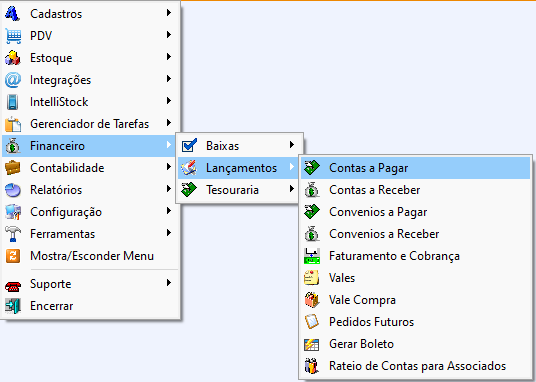Viewport: 536px width, 382px height.
Task: Expand the Configuração submenu arrow
Action: (169, 211)
